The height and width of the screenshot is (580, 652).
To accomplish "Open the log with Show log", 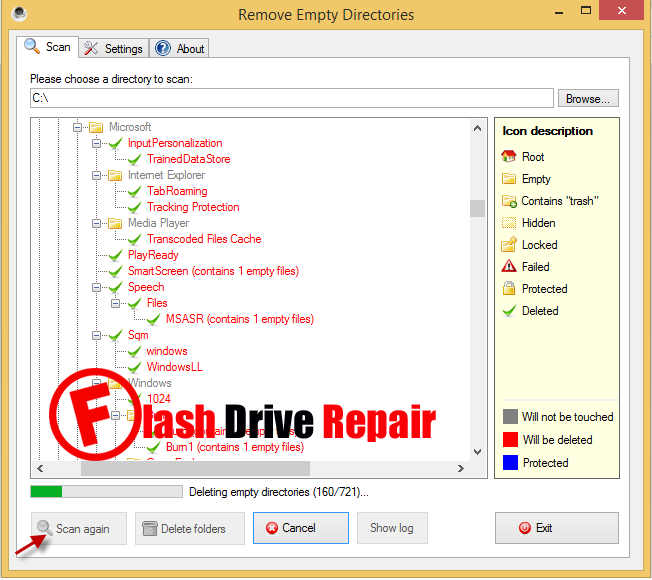I will (392, 529).
